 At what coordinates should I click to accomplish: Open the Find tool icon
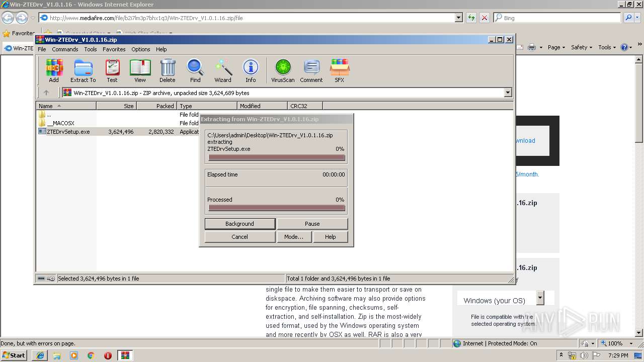[x=195, y=70]
